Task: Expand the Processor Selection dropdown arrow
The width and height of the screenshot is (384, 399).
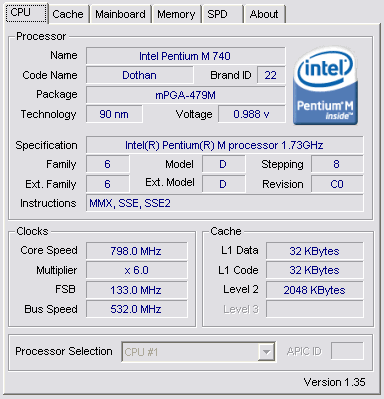Action: [266, 352]
